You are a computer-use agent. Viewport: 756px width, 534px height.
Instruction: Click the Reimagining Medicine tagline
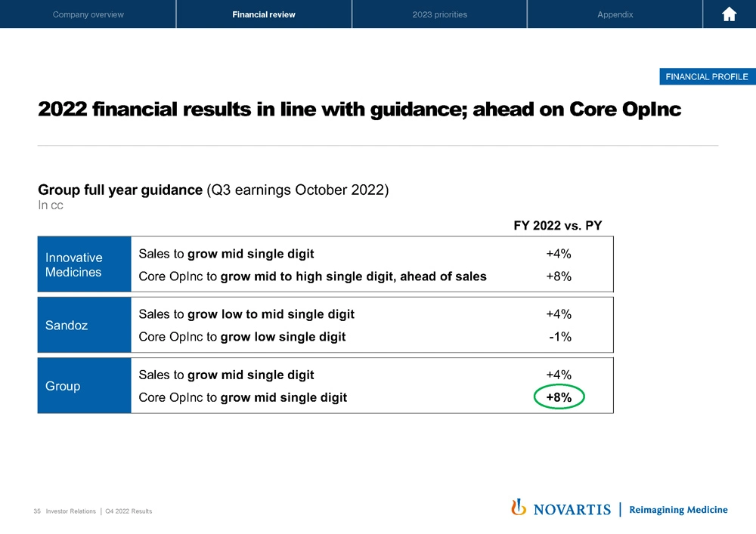[x=678, y=510]
